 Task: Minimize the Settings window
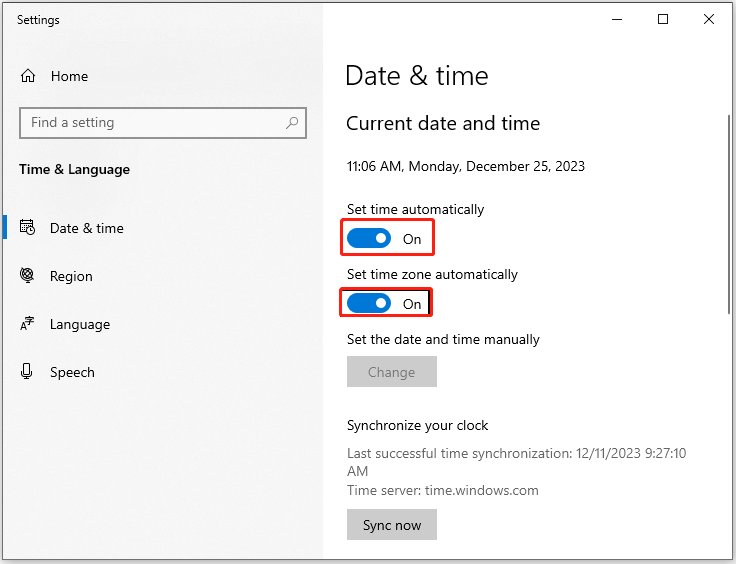coord(617,19)
